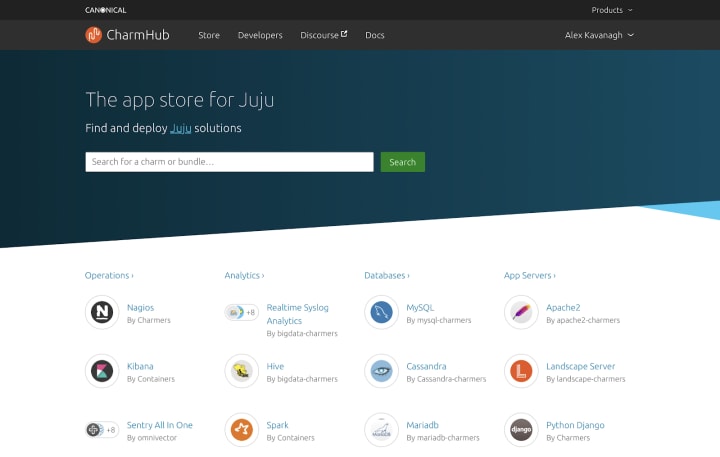Image resolution: width=720 pixels, height=457 pixels.
Task: Open the Apache2 charm link
Action: [x=563, y=308]
